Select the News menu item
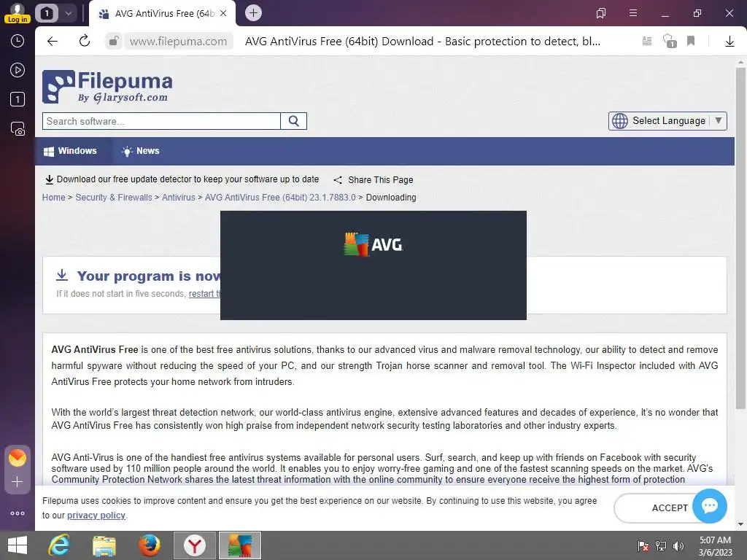Viewport: 747px width, 560px height. pyautogui.click(x=141, y=151)
